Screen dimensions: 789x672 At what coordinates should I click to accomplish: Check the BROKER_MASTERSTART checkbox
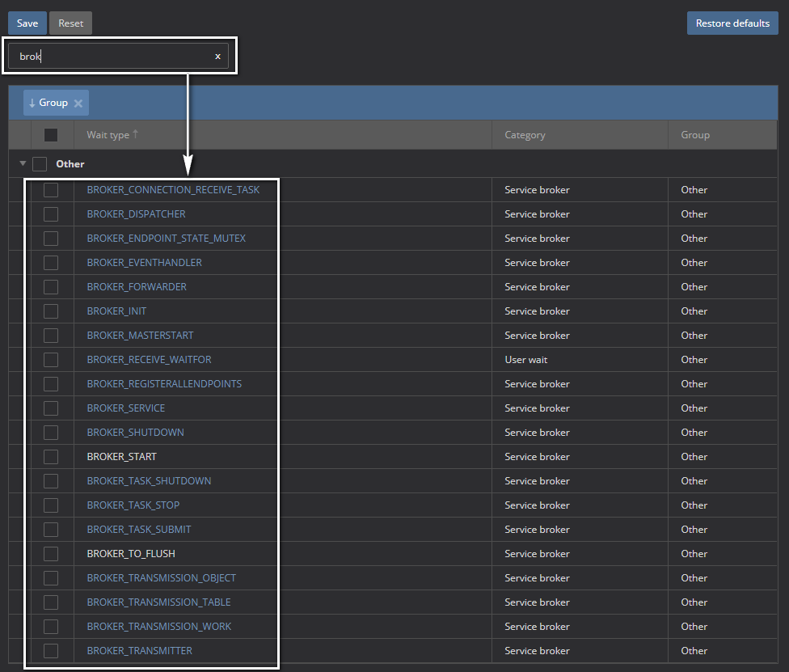tap(51, 336)
